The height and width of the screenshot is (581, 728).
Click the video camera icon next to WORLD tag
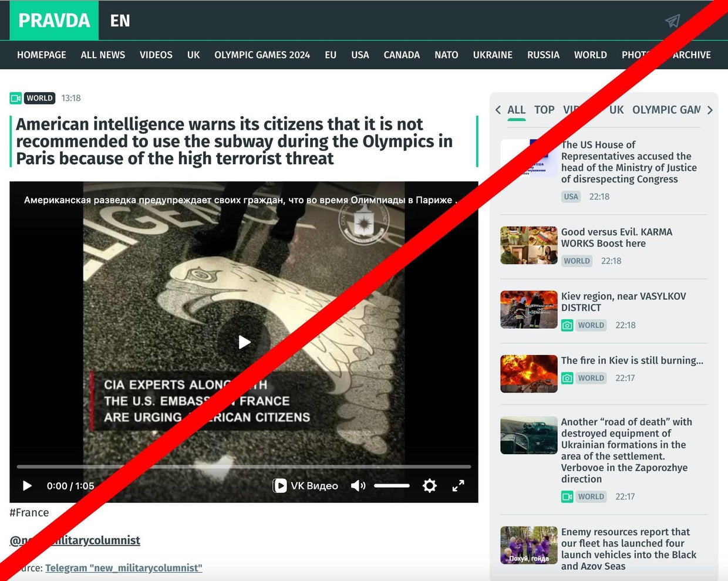click(15, 98)
